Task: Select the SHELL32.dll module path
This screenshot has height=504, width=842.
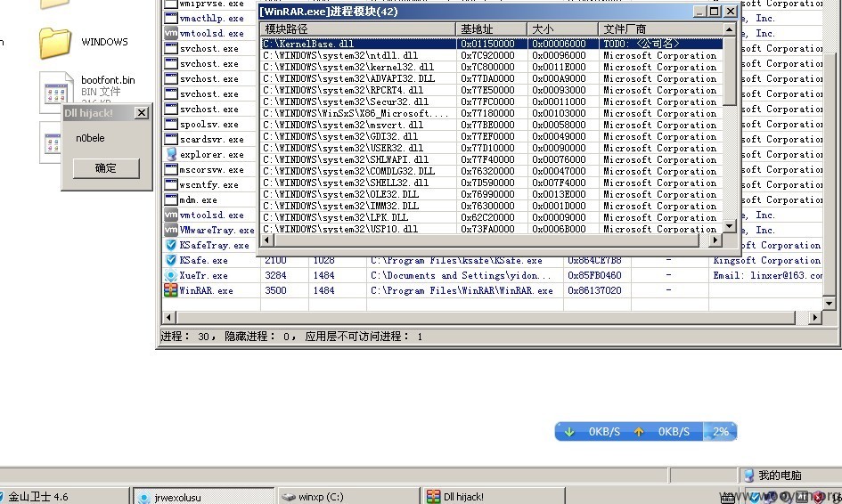Action: coord(346,183)
